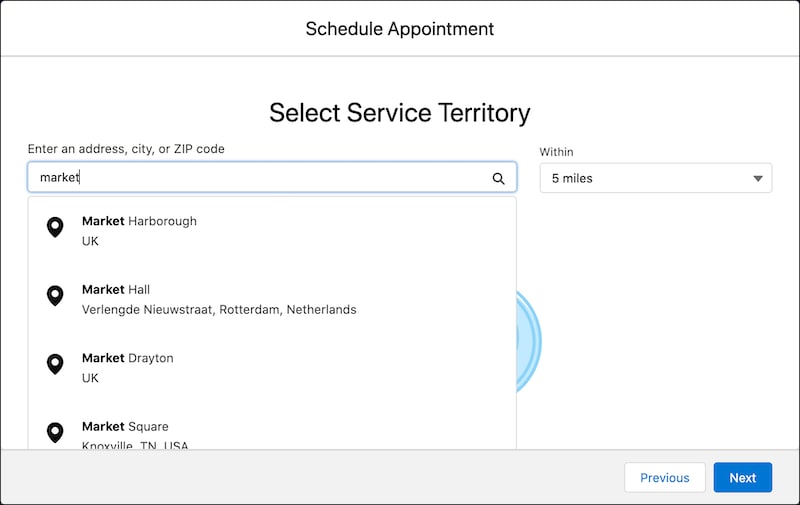Click the pin icon beside Market Hall
The width and height of the screenshot is (800, 505).
(55, 295)
